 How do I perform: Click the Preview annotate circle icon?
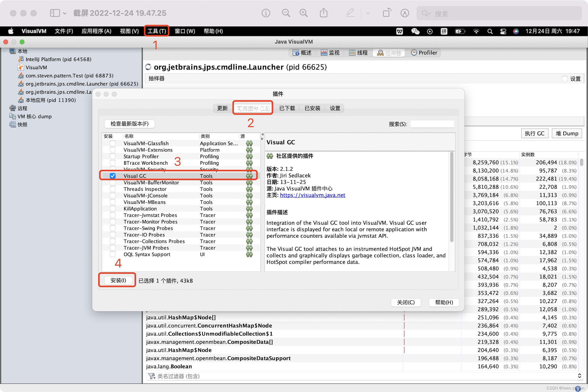[x=405, y=13]
